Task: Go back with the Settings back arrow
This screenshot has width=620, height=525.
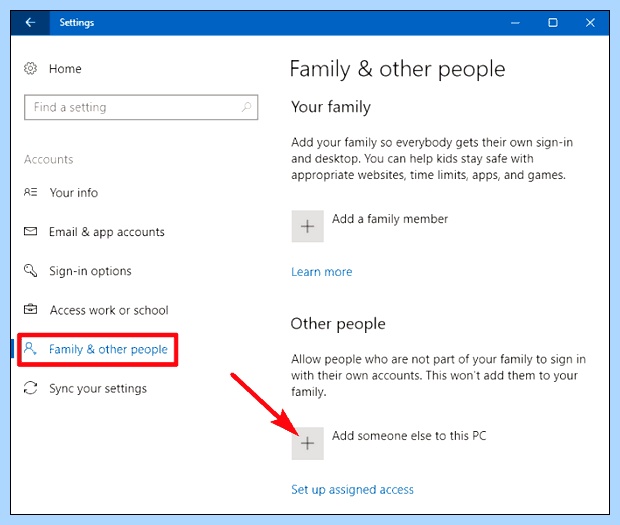Action: coord(30,23)
